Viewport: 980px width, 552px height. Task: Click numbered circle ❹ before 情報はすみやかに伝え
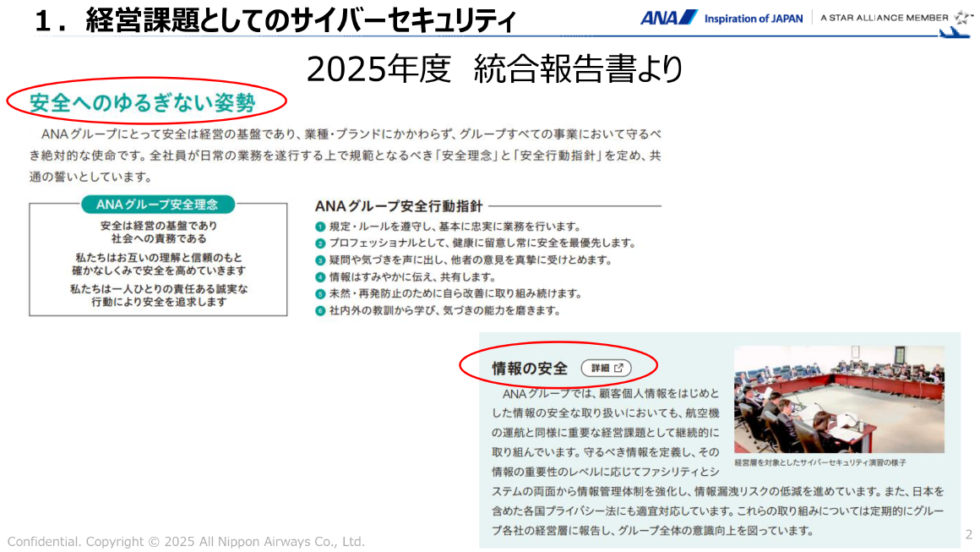point(318,276)
